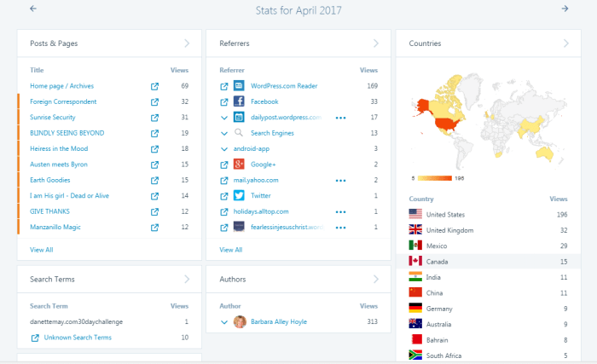Click View All under Referrers
597x364 pixels.
click(231, 250)
